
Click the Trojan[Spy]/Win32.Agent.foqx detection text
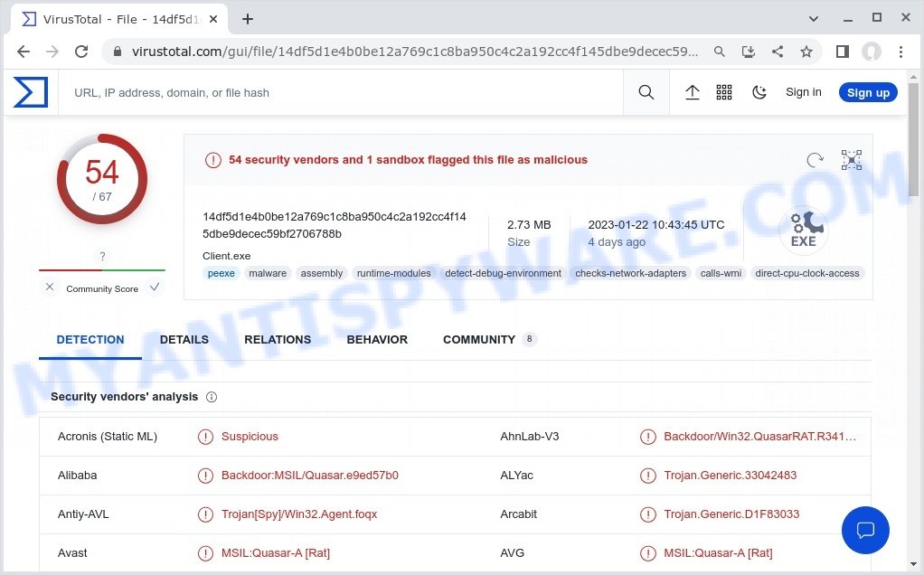(x=298, y=514)
